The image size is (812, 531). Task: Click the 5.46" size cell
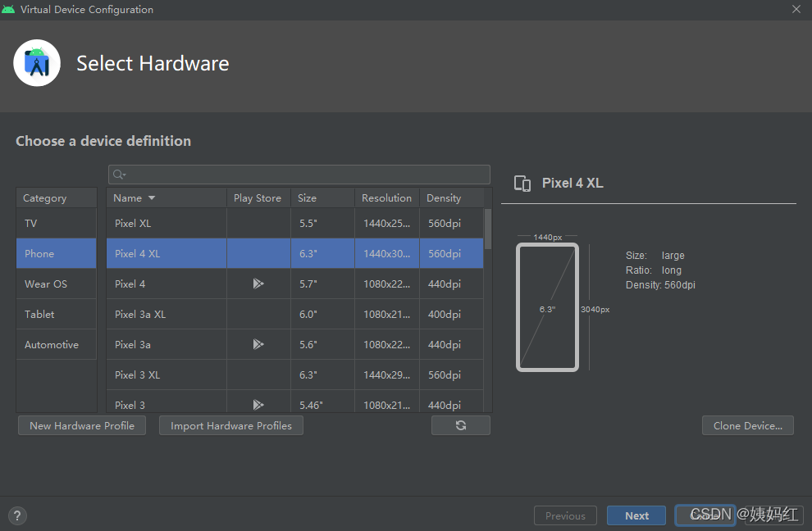coord(322,402)
